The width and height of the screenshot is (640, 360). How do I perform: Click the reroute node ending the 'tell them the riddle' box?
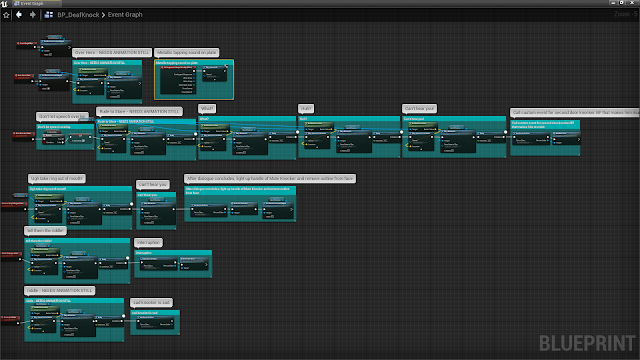point(128,258)
